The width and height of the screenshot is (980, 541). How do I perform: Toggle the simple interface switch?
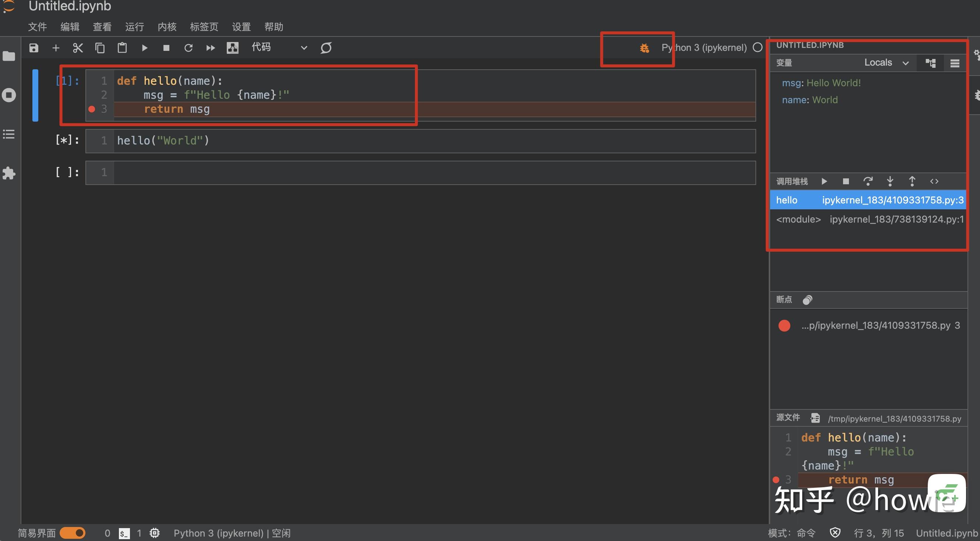pyautogui.click(x=72, y=533)
